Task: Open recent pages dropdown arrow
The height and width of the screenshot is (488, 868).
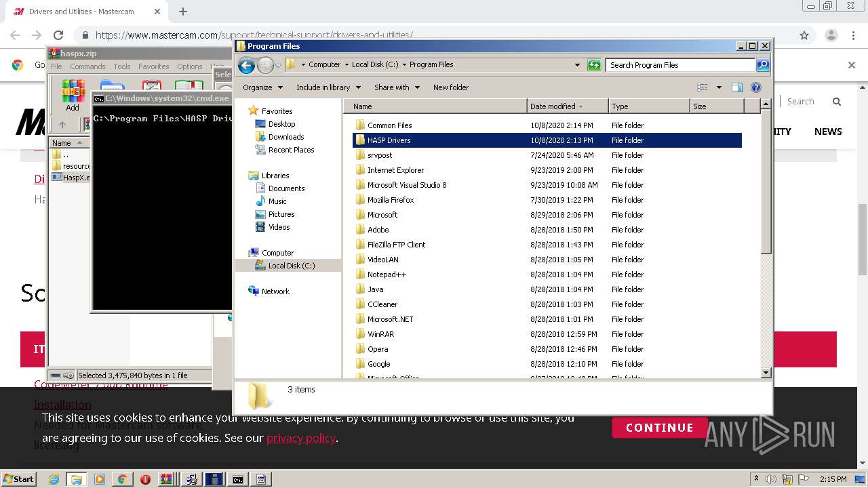Action: (278, 66)
